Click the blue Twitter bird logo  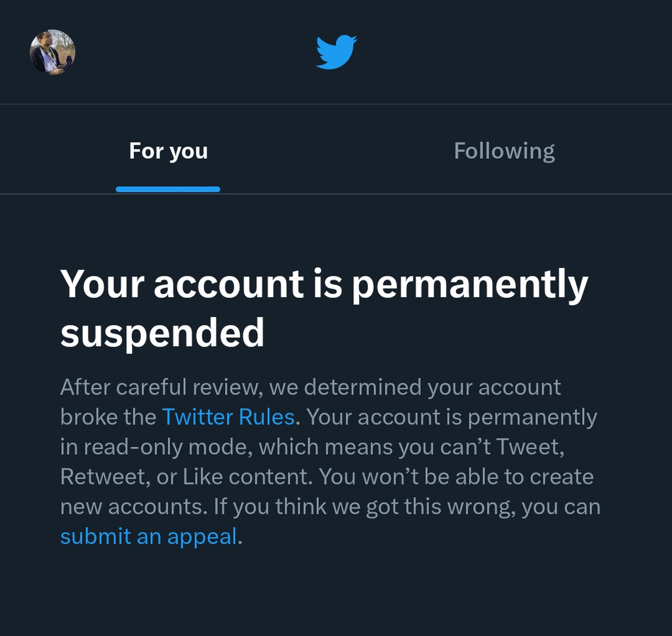click(x=336, y=53)
